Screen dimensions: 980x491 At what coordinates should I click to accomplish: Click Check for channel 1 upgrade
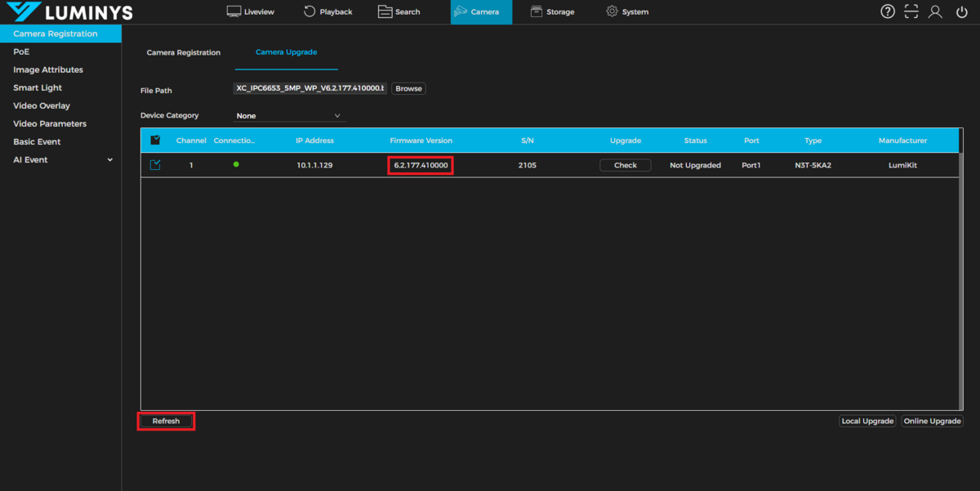[x=625, y=165]
